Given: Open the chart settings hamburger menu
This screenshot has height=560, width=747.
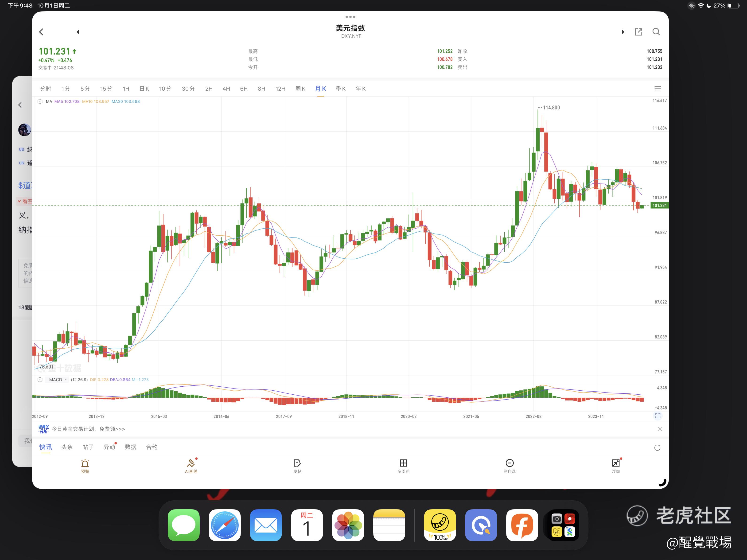Looking at the screenshot, I should click(658, 89).
